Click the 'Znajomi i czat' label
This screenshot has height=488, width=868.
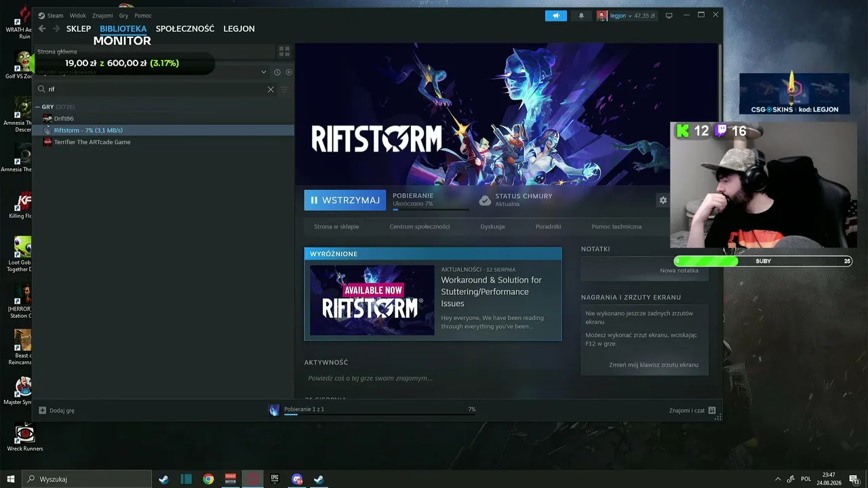687,410
